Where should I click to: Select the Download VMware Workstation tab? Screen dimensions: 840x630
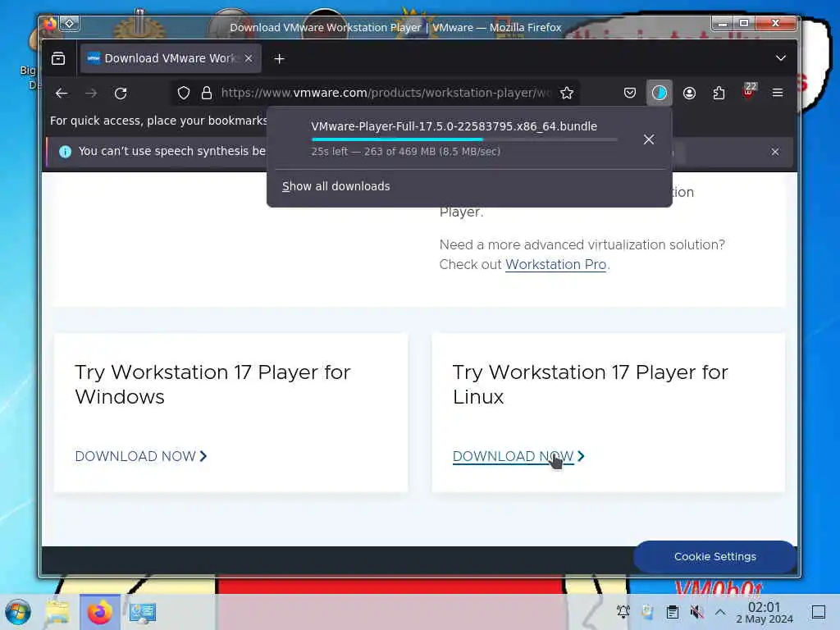[x=171, y=58]
